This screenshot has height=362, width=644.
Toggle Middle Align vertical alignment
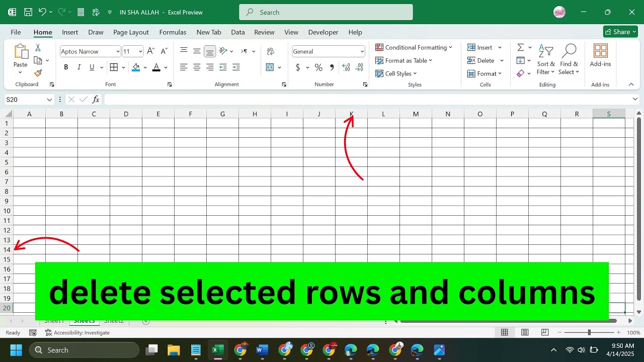(x=197, y=51)
